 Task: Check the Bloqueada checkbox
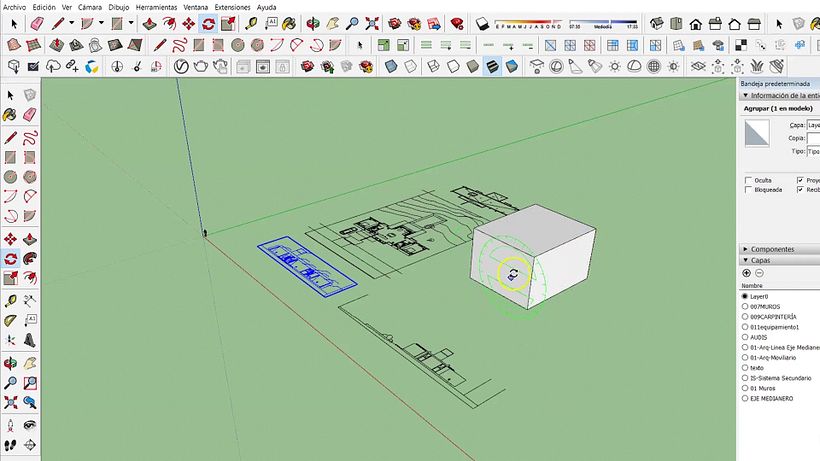point(748,190)
